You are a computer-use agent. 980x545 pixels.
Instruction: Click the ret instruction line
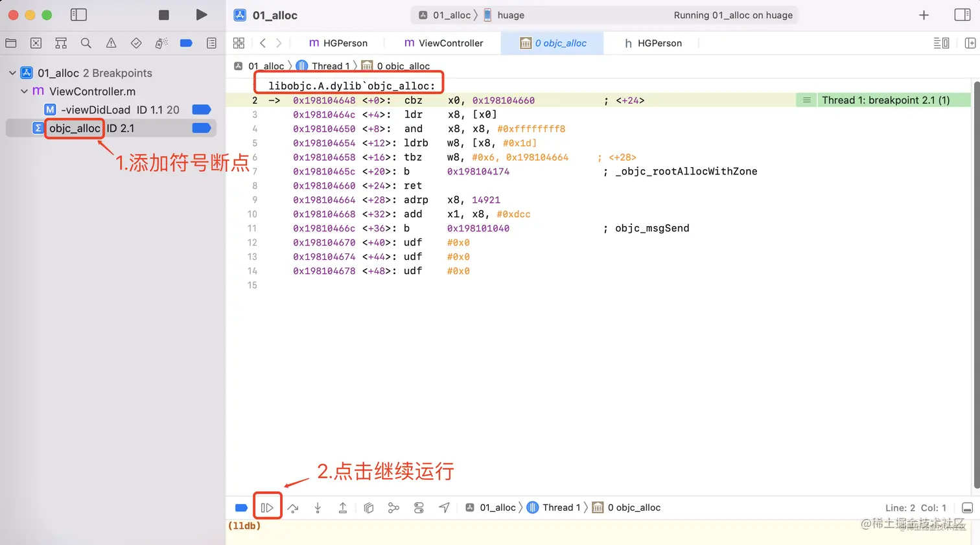pos(413,185)
